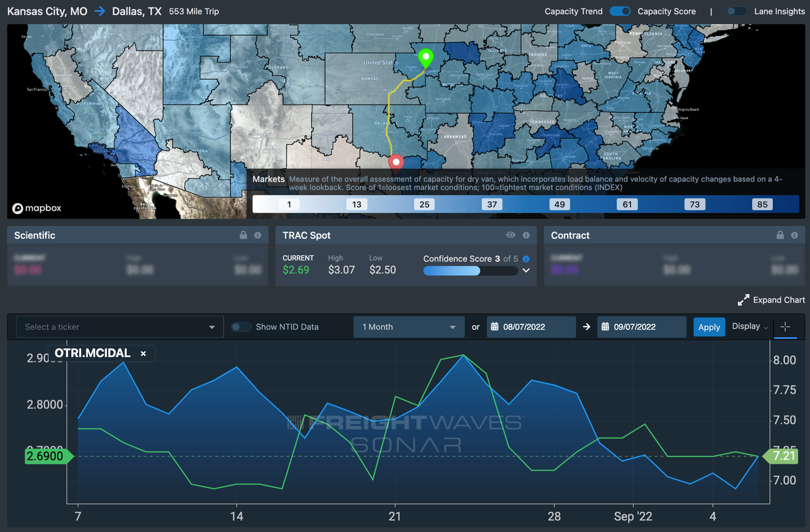Click legend value 85
This screenshot has height=532, width=810.
coord(763,205)
